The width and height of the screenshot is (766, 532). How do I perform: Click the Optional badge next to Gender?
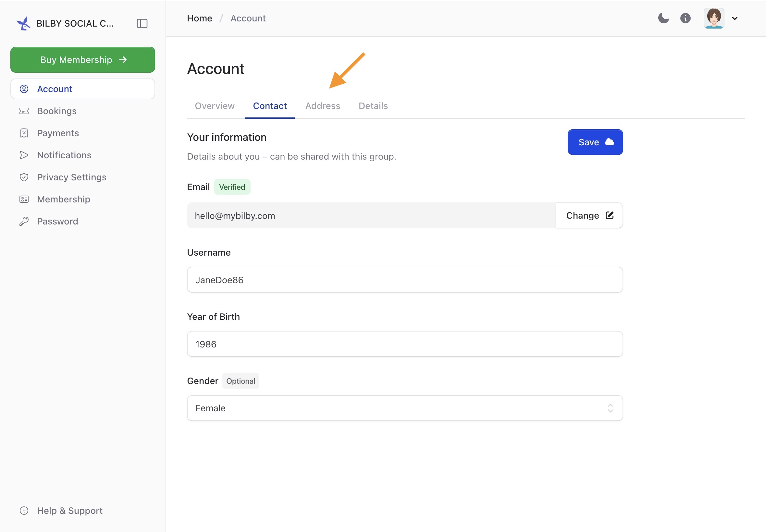(x=241, y=381)
